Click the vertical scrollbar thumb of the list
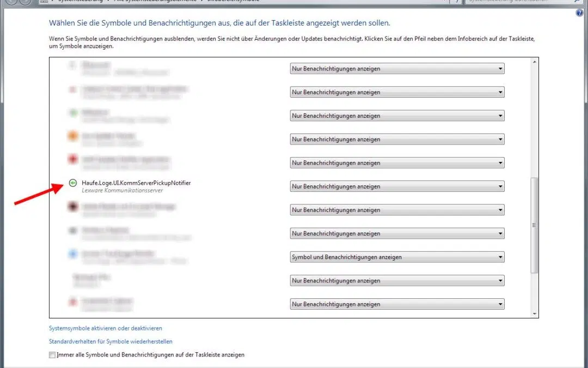The height and width of the screenshot is (368, 588). pos(535,225)
